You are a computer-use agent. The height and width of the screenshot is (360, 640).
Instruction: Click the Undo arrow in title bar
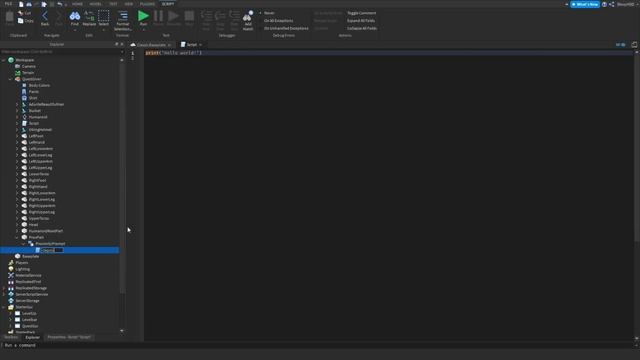click(x=60, y=4)
